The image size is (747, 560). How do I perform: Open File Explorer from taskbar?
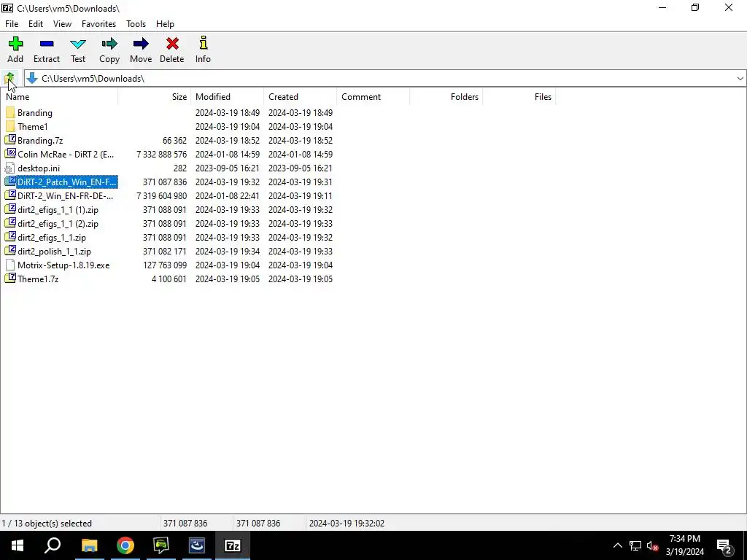[x=89, y=545]
